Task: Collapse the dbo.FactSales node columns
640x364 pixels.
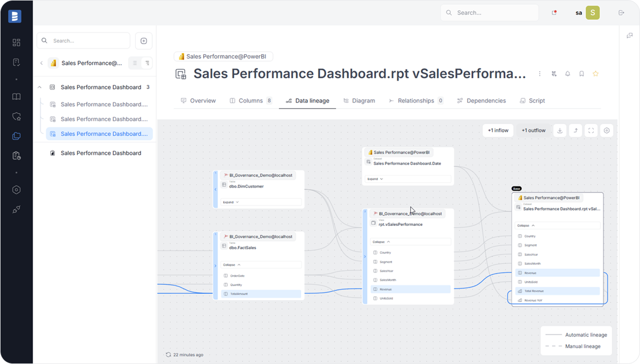Action: coord(232,265)
